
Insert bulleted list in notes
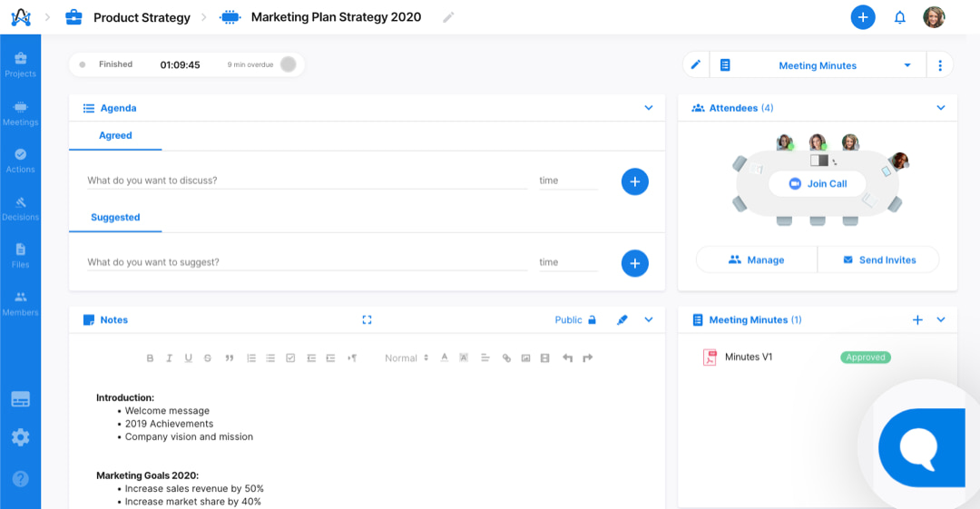point(270,357)
